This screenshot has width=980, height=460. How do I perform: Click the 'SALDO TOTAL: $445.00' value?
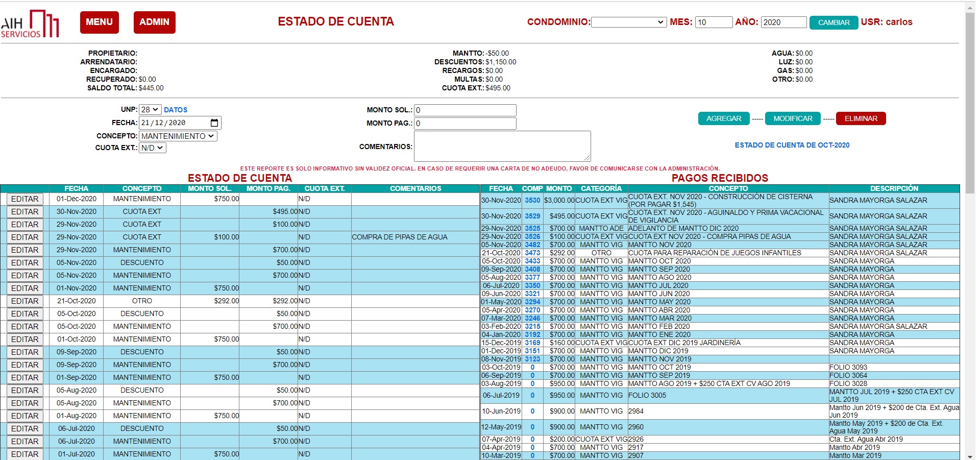(x=151, y=88)
